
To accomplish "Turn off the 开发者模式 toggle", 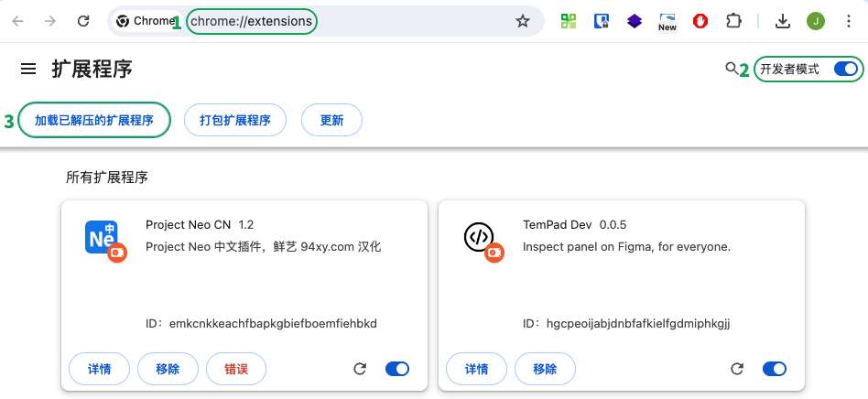I will pyautogui.click(x=846, y=70).
